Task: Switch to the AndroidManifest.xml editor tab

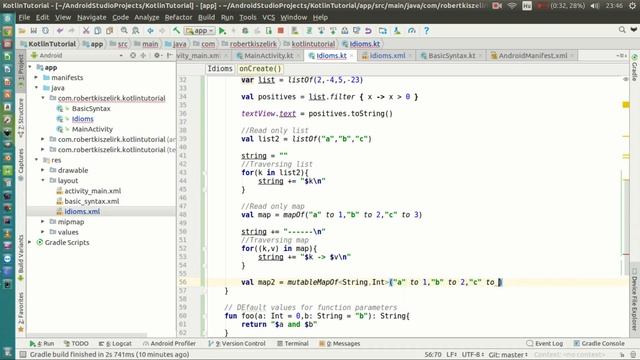Action: click(x=532, y=56)
